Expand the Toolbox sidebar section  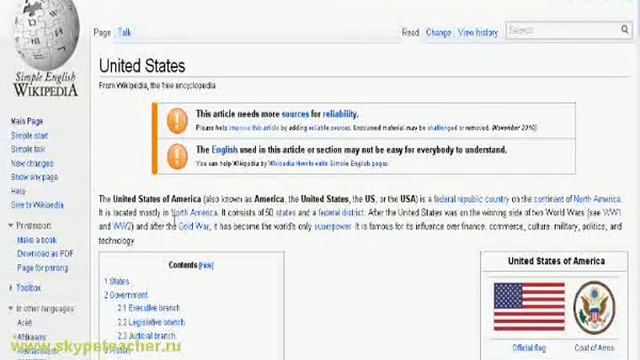tap(25, 288)
